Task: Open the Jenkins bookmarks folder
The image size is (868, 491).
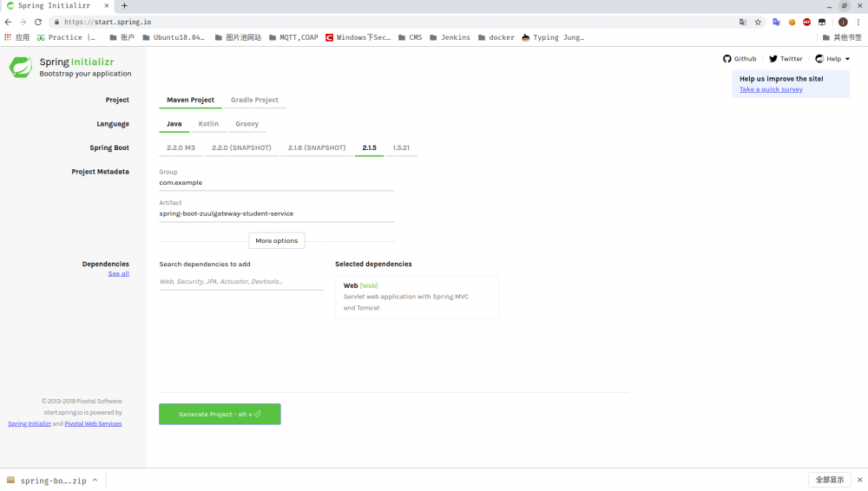Action: (450, 37)
